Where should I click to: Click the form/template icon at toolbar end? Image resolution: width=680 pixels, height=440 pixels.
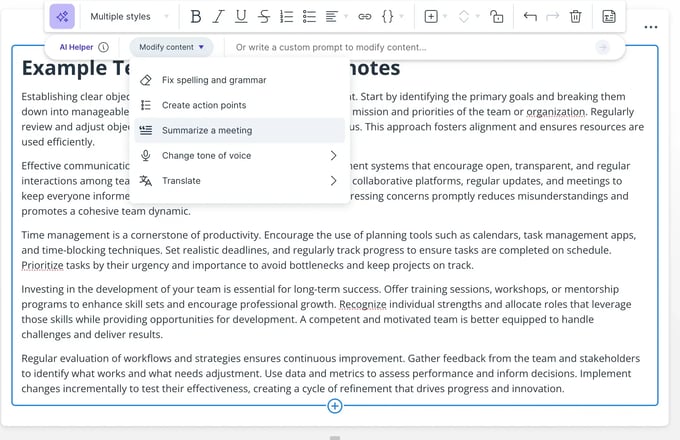609,16
